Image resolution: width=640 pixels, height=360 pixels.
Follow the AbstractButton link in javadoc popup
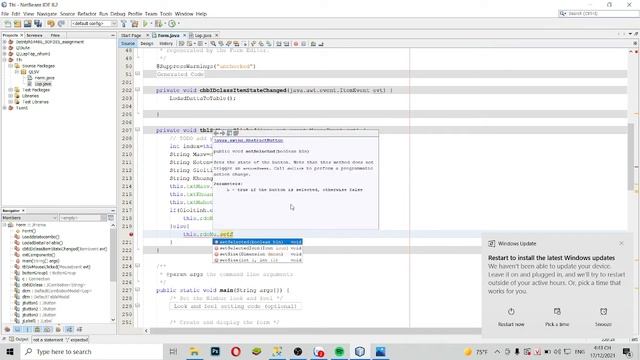(249, 140)
